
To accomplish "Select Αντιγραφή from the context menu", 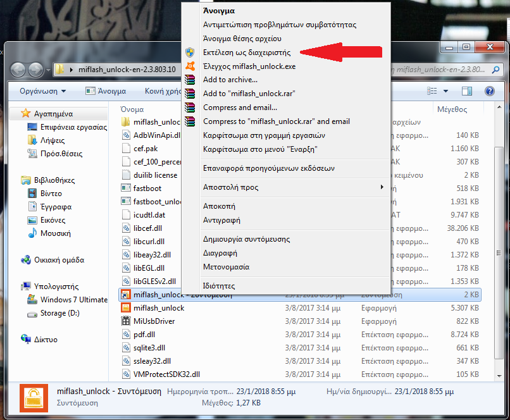I will pos(221,219).
